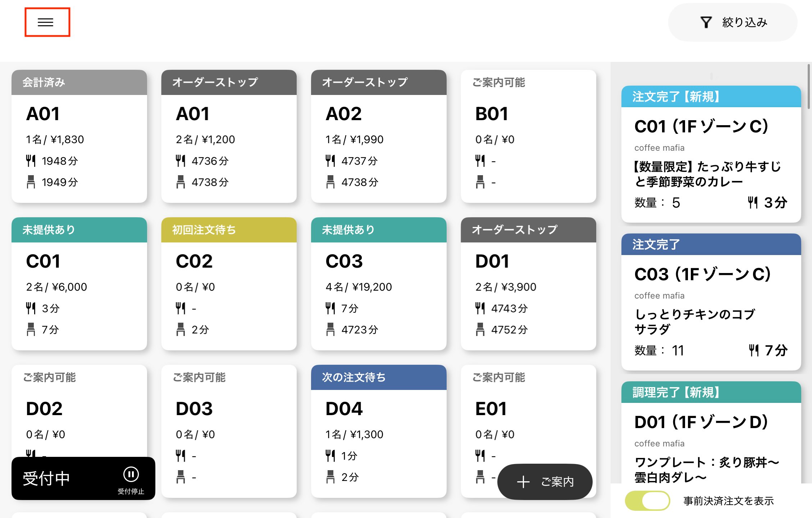The image size is (812, 518).
Task: Open the hamburger menu
Action: point(46,22)
